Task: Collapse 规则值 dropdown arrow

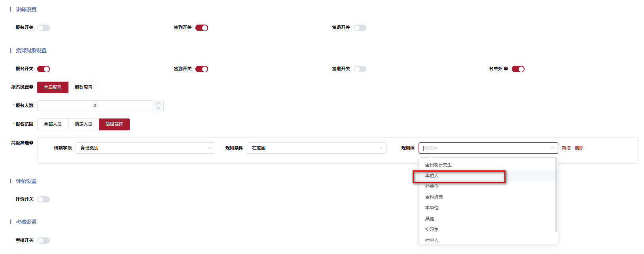Action: click(552, 148)
